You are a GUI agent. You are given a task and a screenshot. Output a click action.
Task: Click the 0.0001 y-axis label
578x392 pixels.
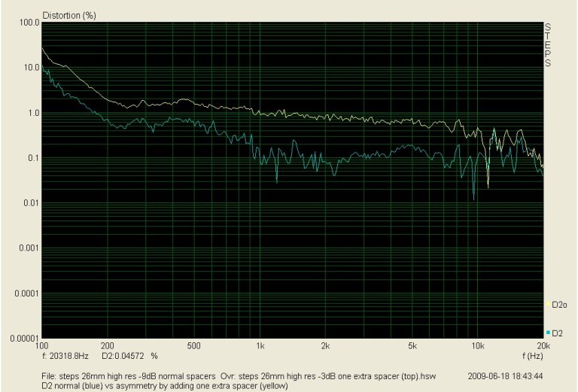[x=27, y=293]
